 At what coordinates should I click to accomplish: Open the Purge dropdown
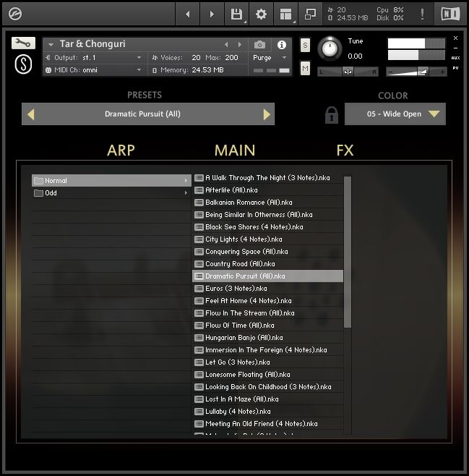(270, 58)
